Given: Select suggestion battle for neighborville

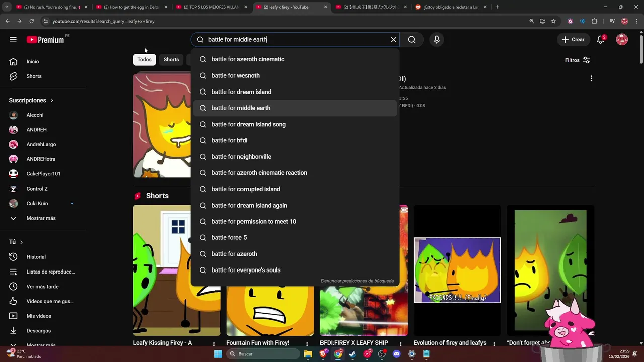Looking at the screenshot, I should tap(295, 157).
